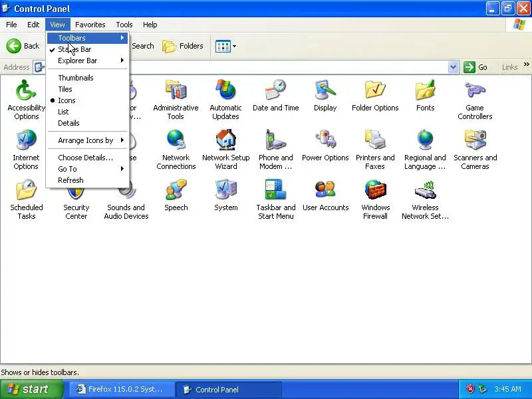Click Refresh in the View menu

88,180
